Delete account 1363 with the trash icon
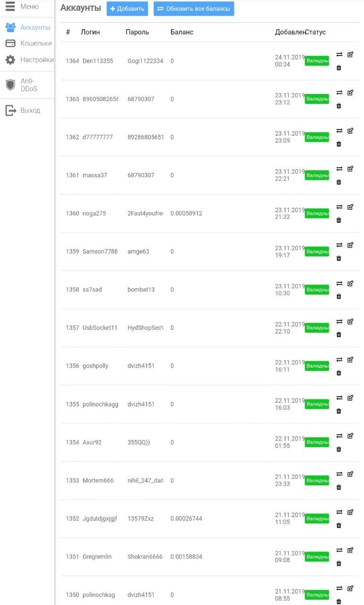The height and width of the screenshot is (605, 364). [x=338, y=106]
